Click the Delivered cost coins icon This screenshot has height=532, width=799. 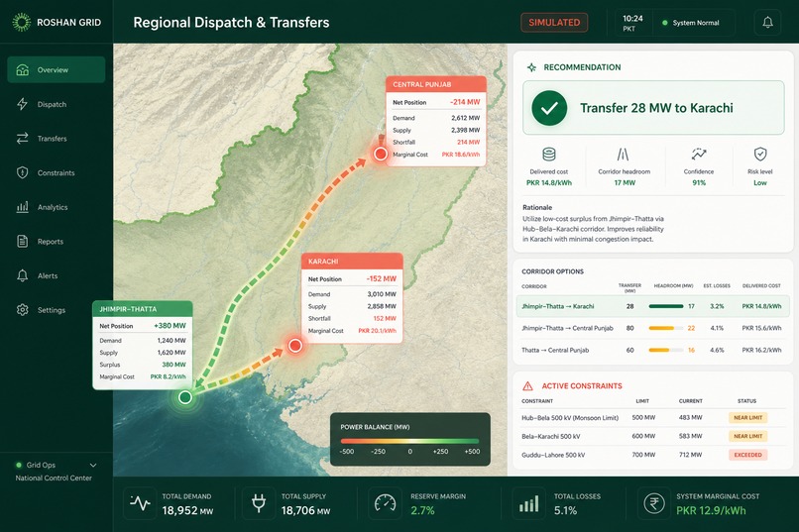click(549, 154)
